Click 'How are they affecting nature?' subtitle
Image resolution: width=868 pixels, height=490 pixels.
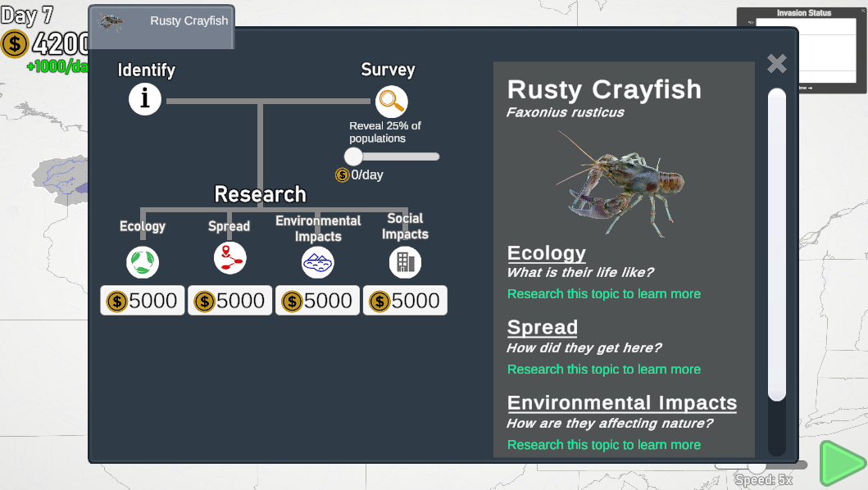pyautogui.click(x=610, y=423)
